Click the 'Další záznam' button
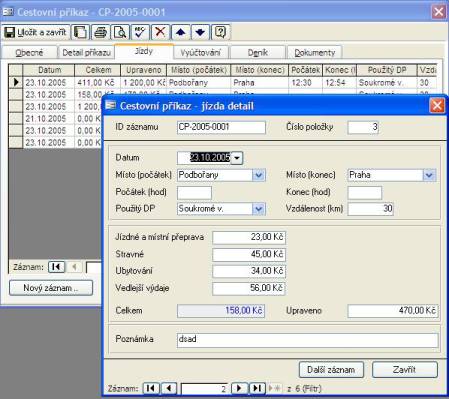This screenshot has height=399, width=449. [331, 370]
